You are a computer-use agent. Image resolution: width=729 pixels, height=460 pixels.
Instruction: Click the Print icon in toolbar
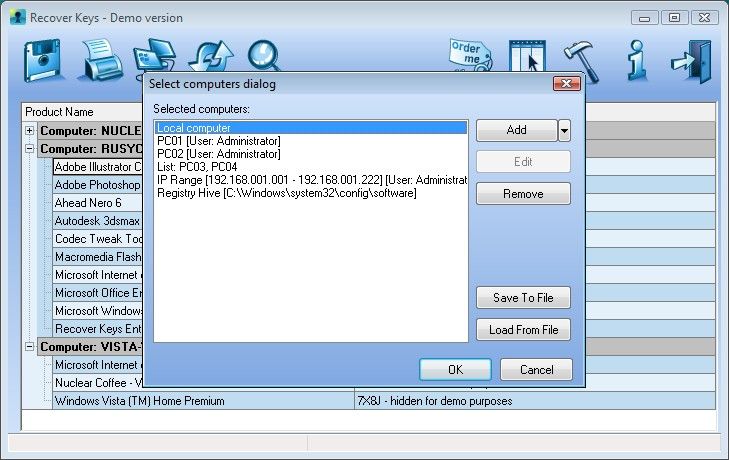tap(102, 62)
